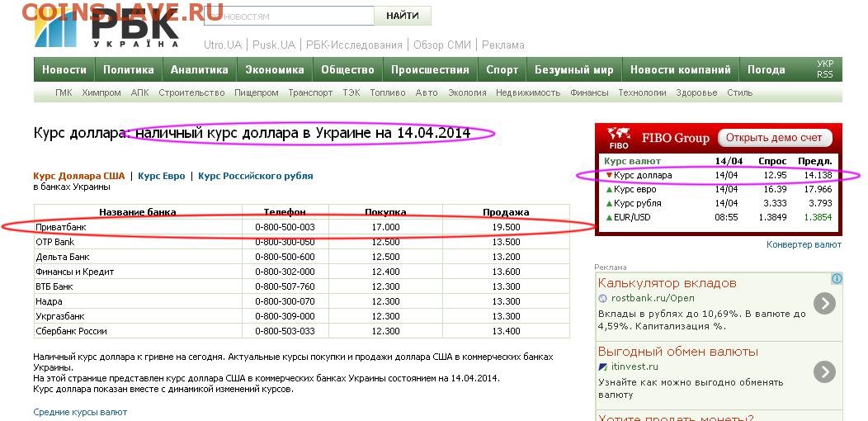Select ТЭК submenu item

351,93
